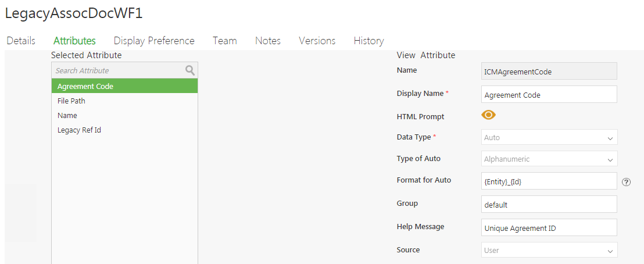Open the Source dropdown

point(549,250)
